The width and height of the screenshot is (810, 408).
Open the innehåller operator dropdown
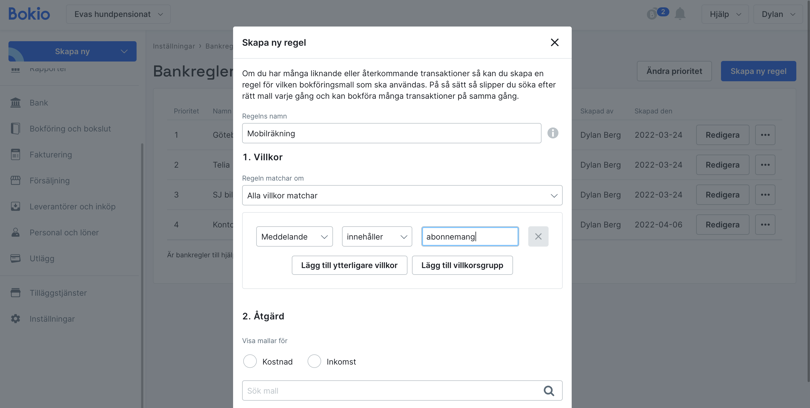pos(377,237)
